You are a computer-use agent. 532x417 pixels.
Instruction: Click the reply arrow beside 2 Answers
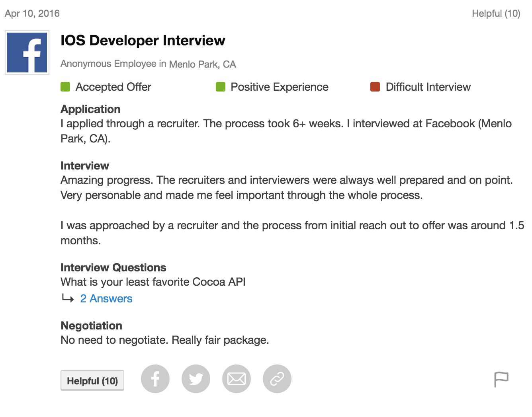click(68, 298)
